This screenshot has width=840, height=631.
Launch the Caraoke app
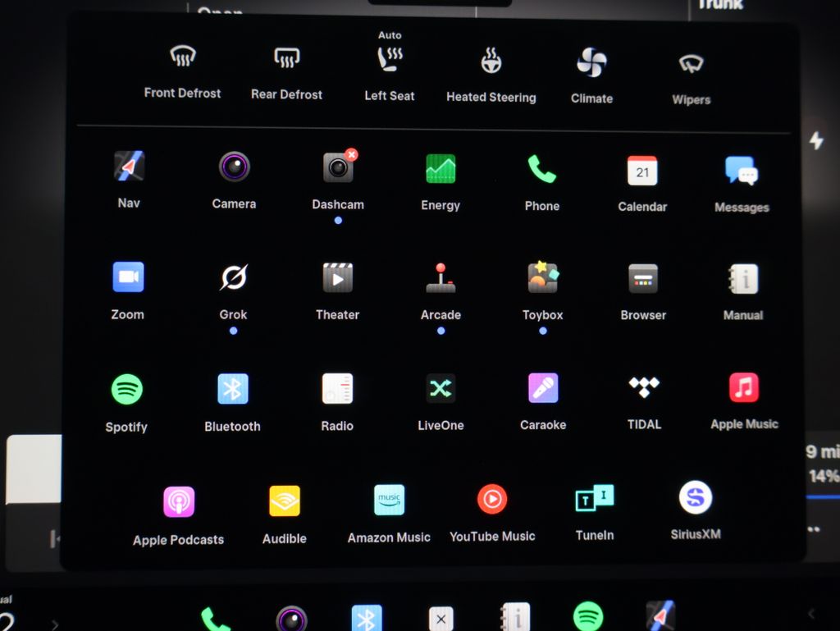pyautogui.click(x=543, y=388)
